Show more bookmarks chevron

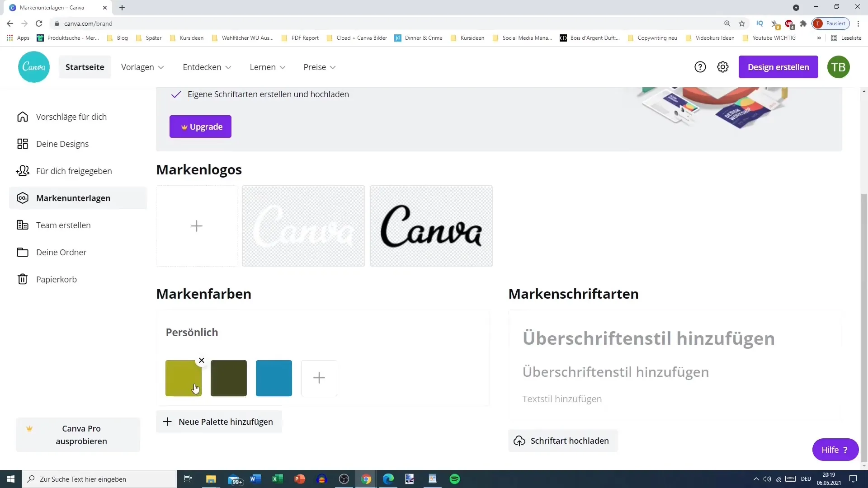pos(819,38)
